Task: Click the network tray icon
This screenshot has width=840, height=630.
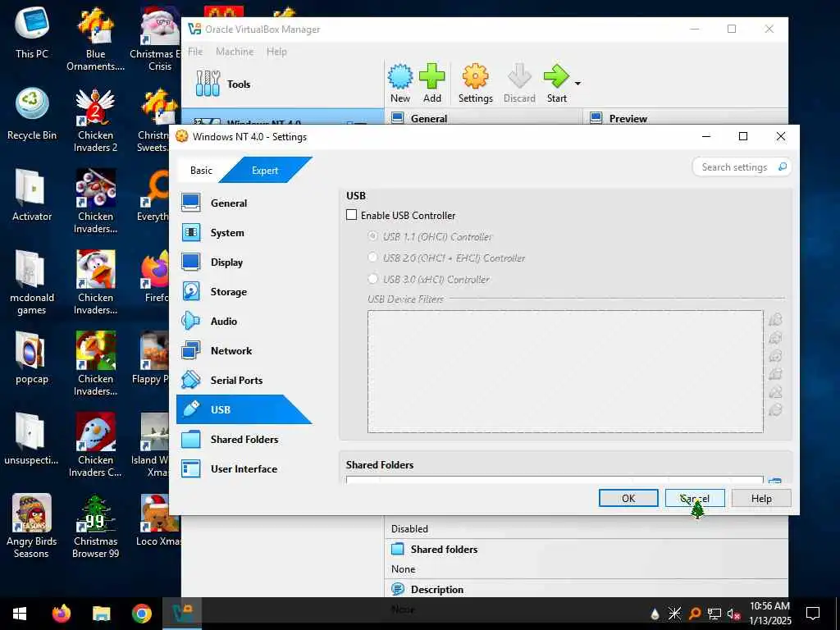Action: click(x=714, y=614)
